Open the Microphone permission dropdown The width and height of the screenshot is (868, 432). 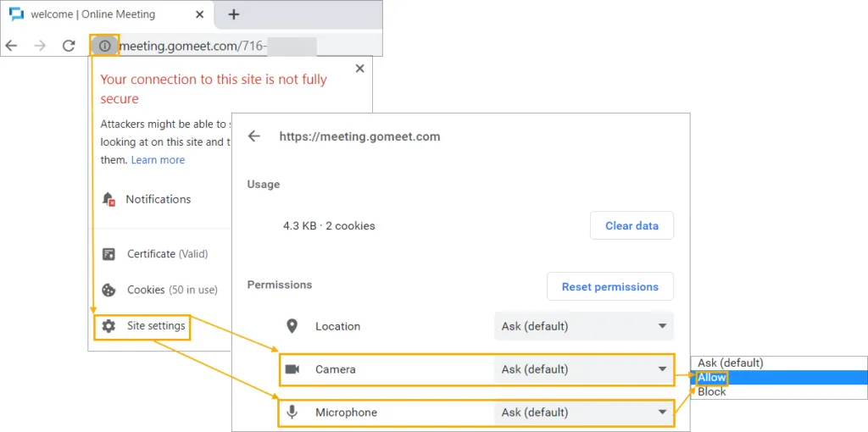click(x=583, y=412)
